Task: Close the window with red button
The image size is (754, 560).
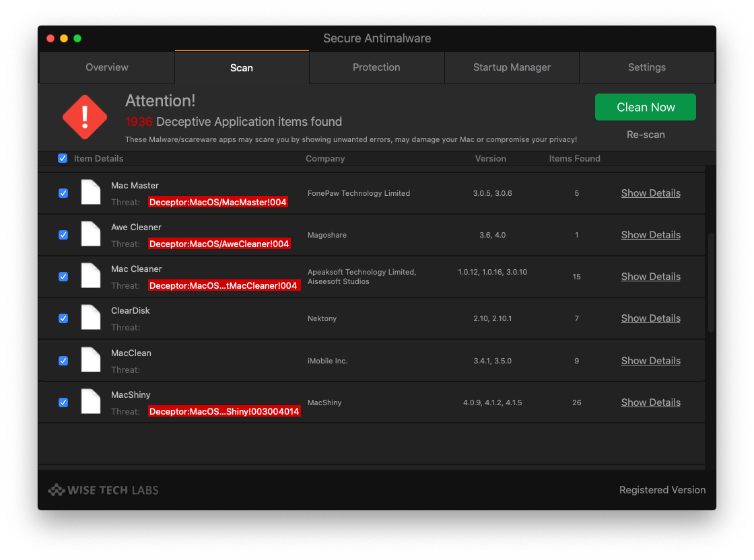Action: click(50, 38)
